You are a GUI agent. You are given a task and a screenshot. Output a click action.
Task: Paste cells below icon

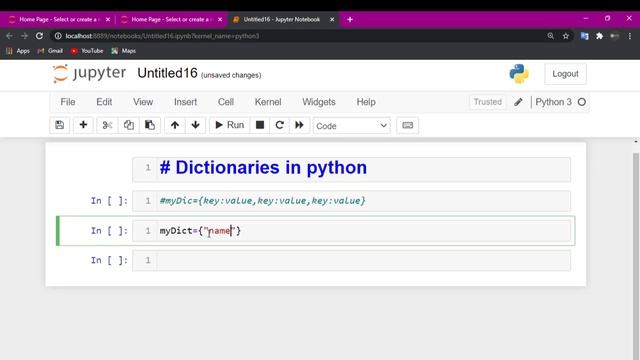coord(150,125)
